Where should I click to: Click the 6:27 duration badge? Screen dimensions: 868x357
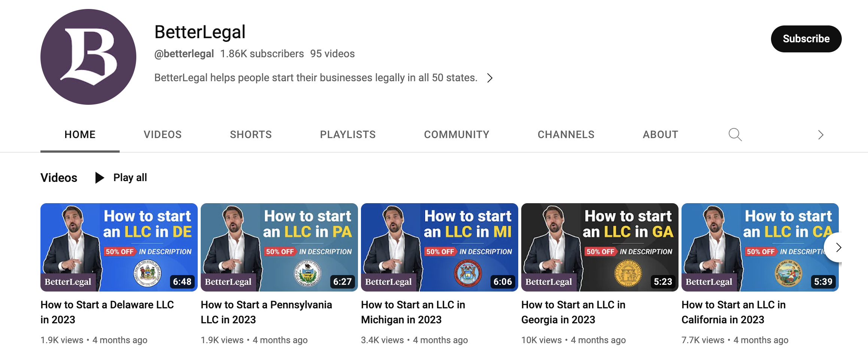(x=343, y=282)
